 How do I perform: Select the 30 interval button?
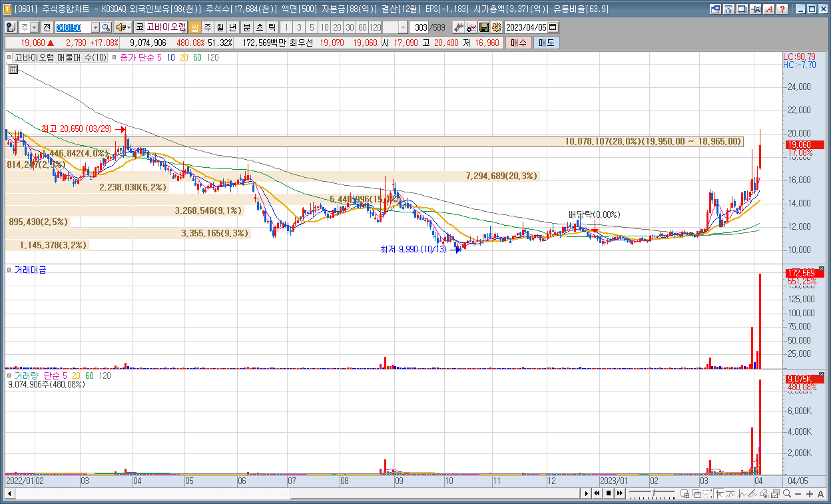pos(350,27)
